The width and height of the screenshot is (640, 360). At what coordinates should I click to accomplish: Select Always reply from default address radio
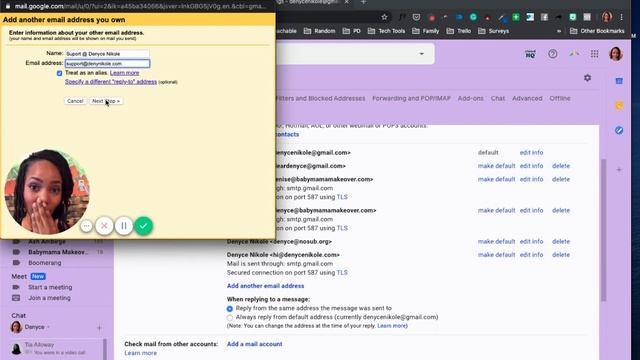click(230, 318)
